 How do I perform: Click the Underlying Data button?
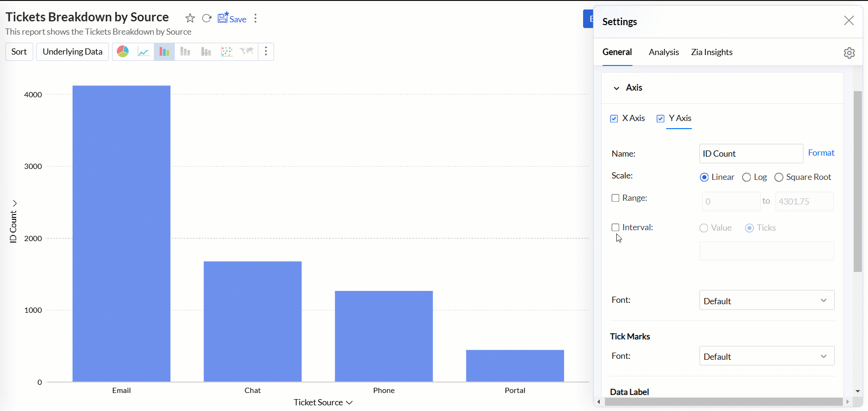[72, 52]
